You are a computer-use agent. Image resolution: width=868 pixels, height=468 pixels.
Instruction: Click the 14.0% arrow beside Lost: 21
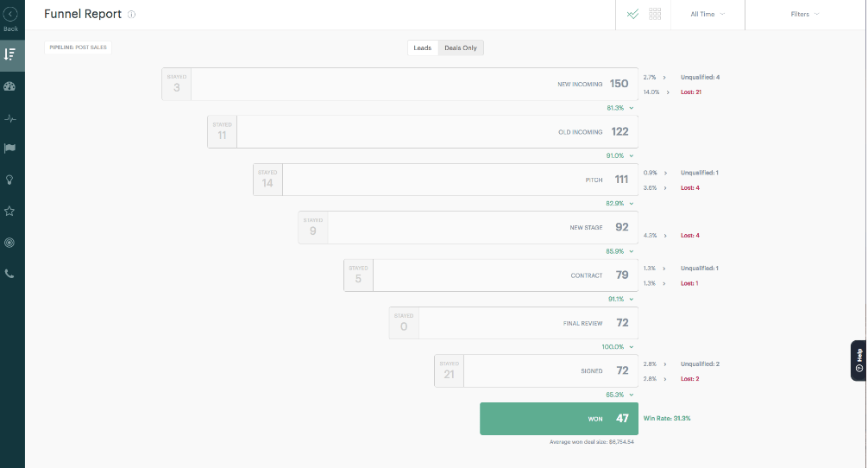668,92
